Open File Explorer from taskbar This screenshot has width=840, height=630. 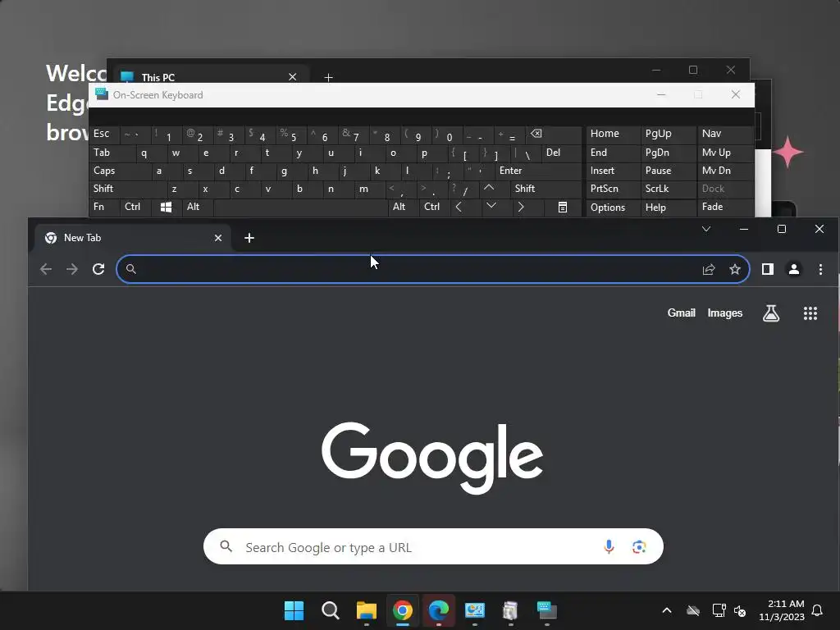pos(367,610)
